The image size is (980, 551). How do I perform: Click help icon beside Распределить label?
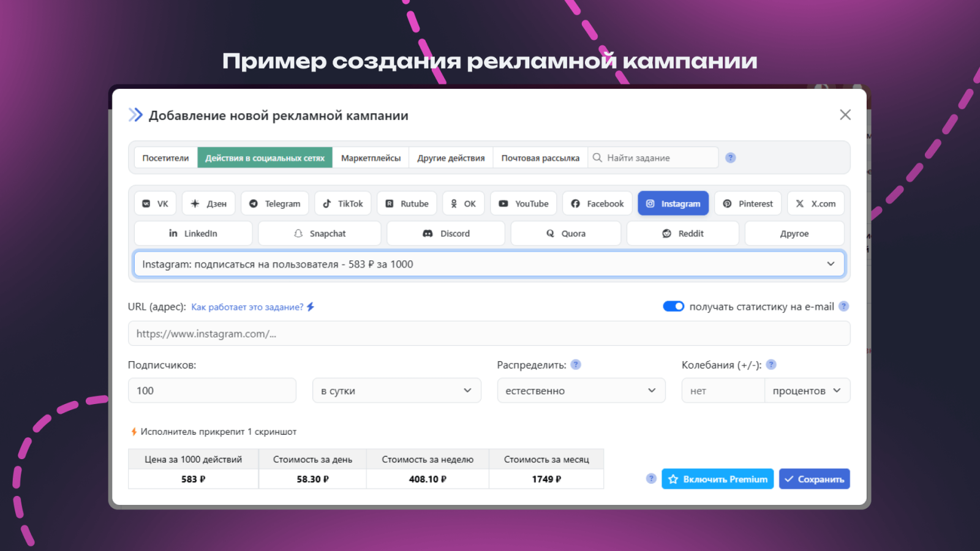point(576,365)
